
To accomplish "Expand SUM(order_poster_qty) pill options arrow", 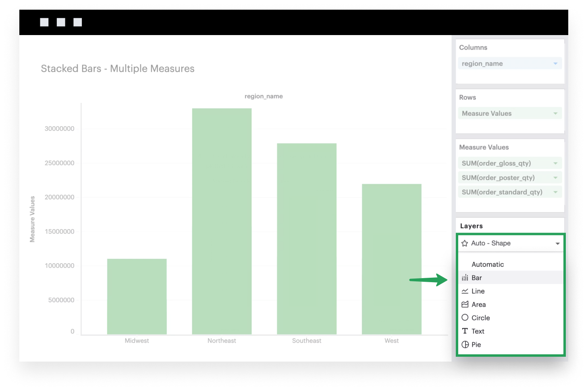I will tap(555, 178).
